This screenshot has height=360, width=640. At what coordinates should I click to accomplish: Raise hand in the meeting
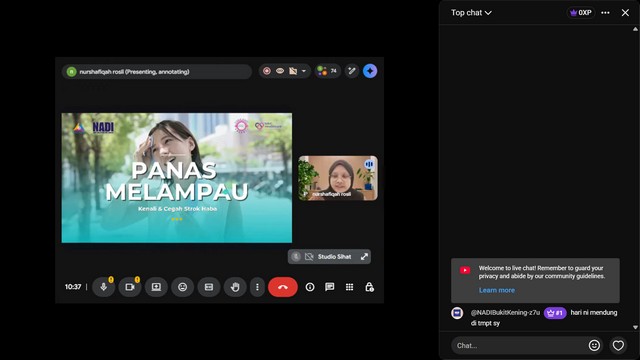coord(235,287)
